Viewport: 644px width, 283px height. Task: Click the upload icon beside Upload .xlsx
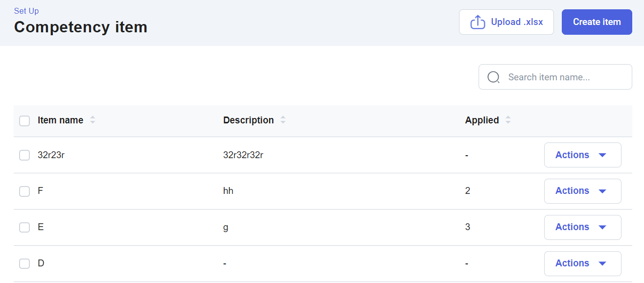(477, 22)
